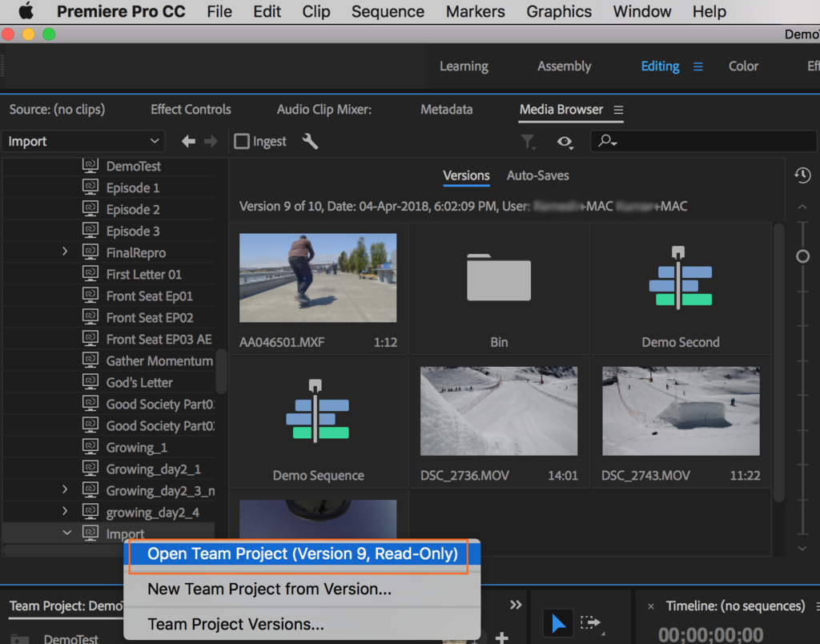Select the Track Select Forward tool
This screenshot has height=644, width=820.
click(590, 623)
